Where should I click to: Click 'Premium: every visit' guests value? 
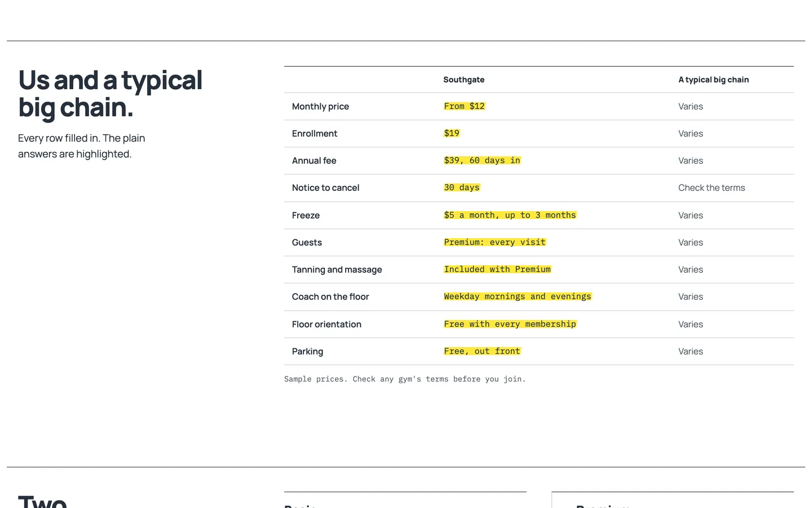(495, 242)
